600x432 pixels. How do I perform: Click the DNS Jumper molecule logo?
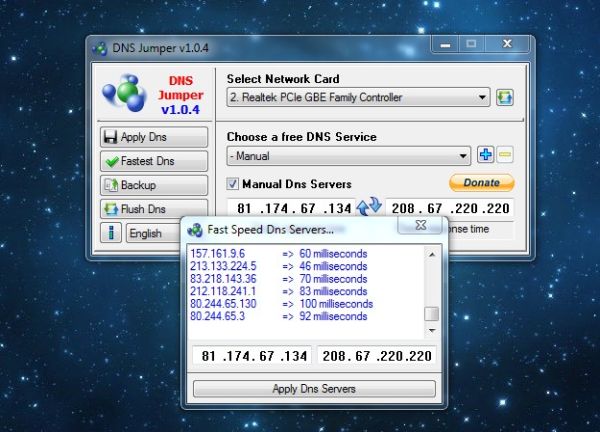click(x=125, y=94)
